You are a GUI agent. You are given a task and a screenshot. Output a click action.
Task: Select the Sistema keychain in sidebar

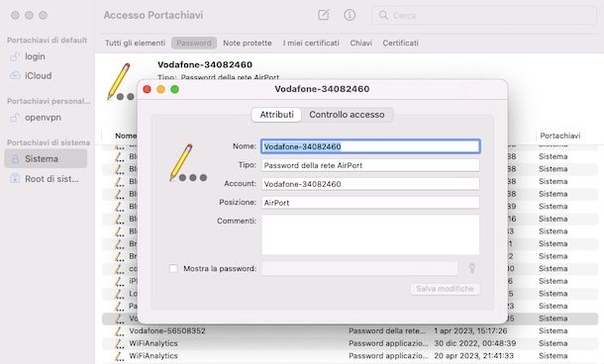point(46,158)
